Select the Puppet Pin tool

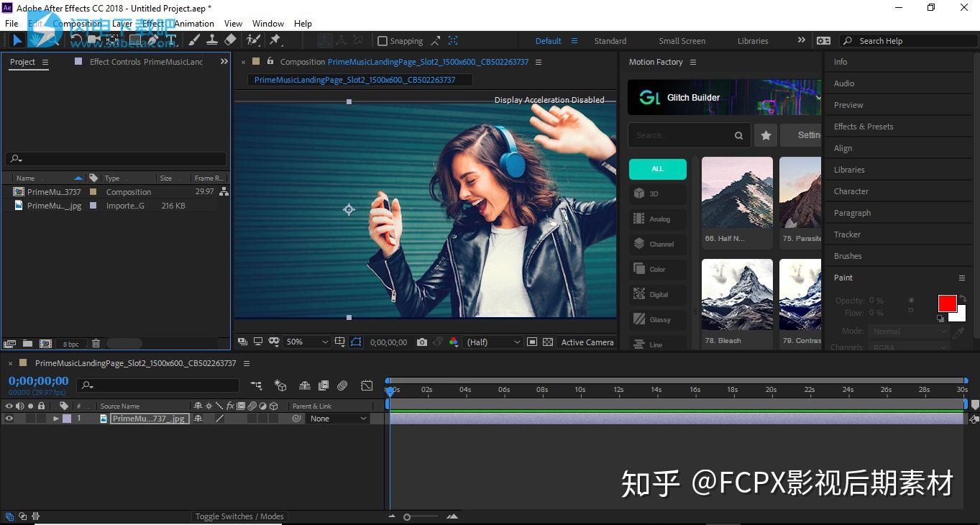(275, 41)
